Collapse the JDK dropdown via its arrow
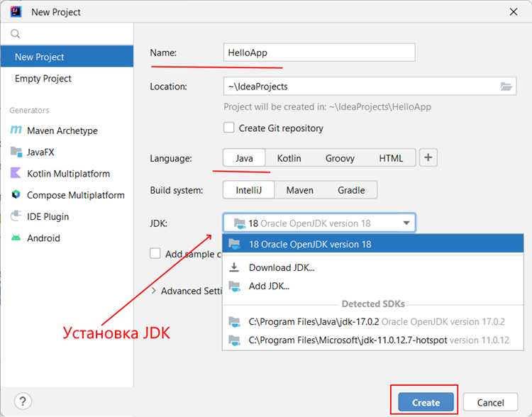Viewport: 532px width, 417px height. pos(406,223)
